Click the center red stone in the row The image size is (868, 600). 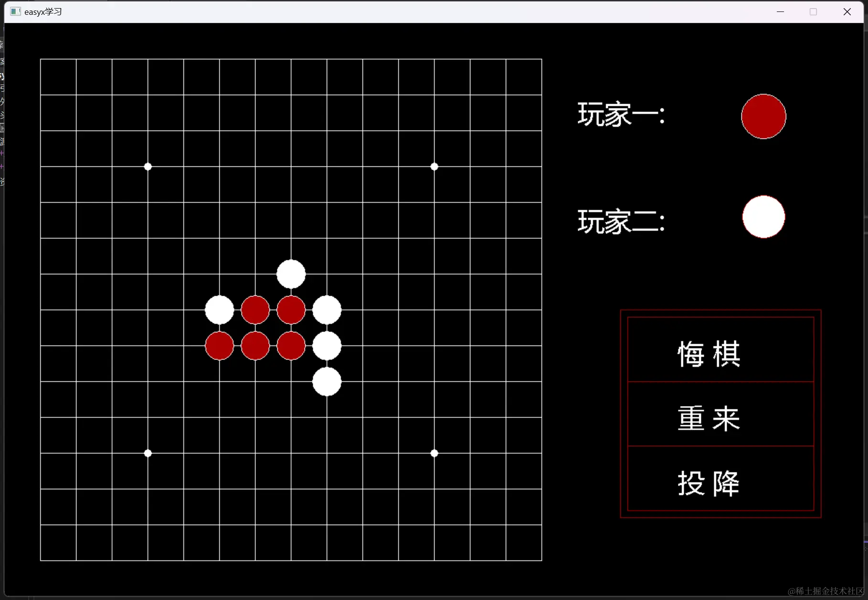pos(255,346)
